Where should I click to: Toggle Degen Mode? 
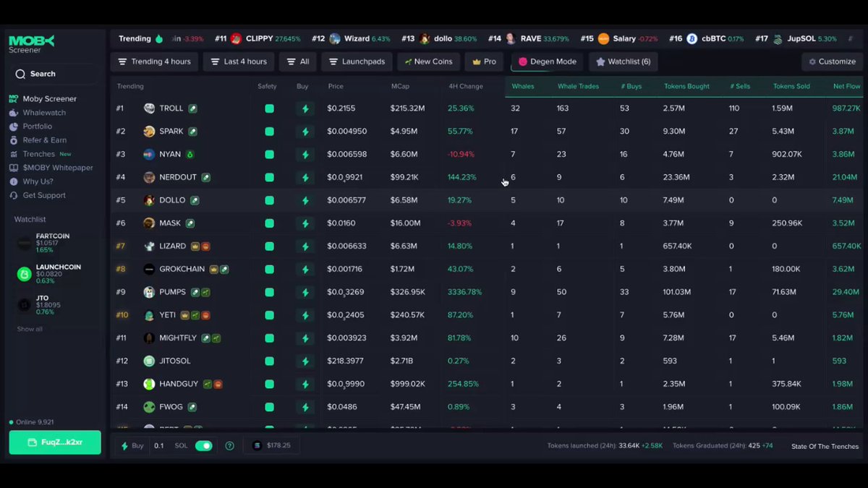548,62
